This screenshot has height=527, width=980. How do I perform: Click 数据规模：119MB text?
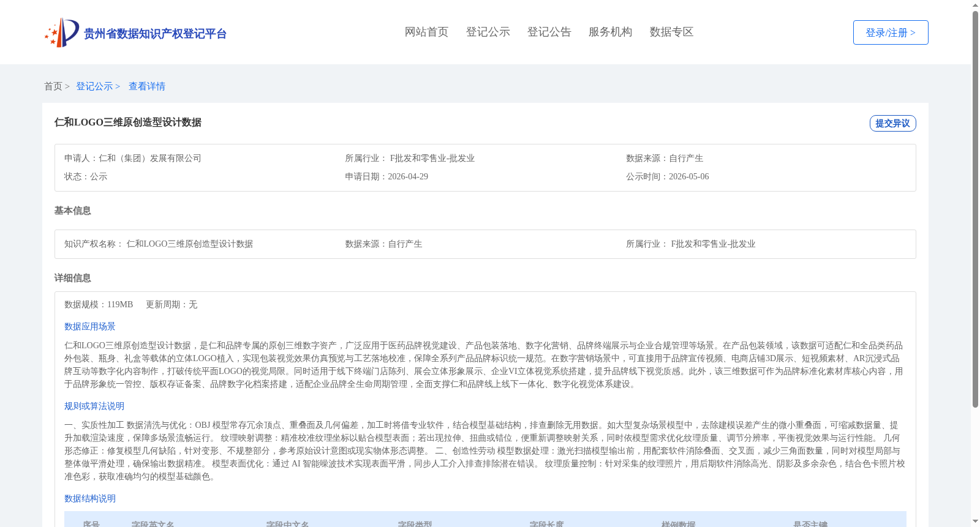point(99,304)
